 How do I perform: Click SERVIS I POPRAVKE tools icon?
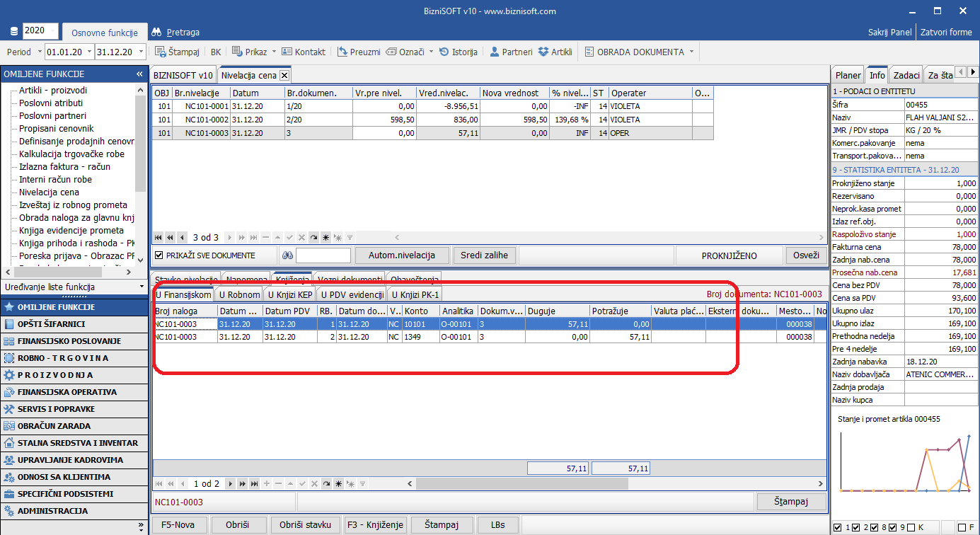9,409
